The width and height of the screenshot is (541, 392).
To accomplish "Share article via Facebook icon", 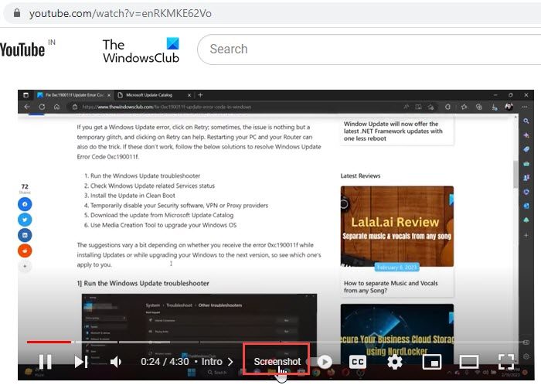I will click(25, 204).
